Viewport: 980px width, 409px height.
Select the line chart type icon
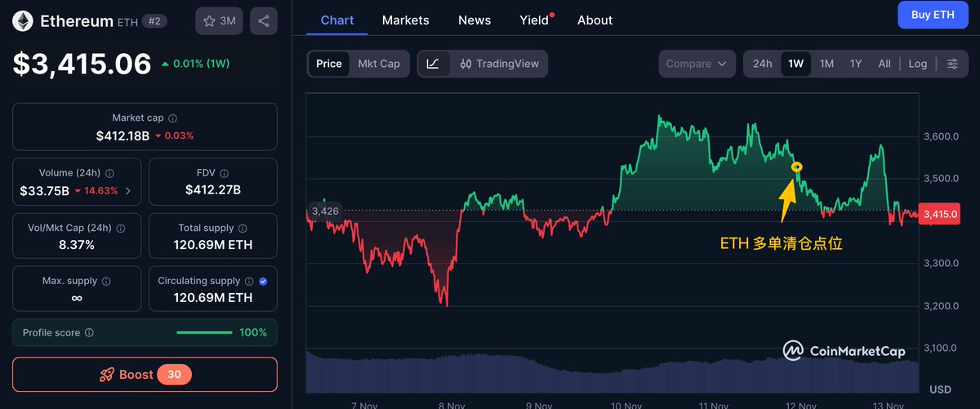point(434,64)
